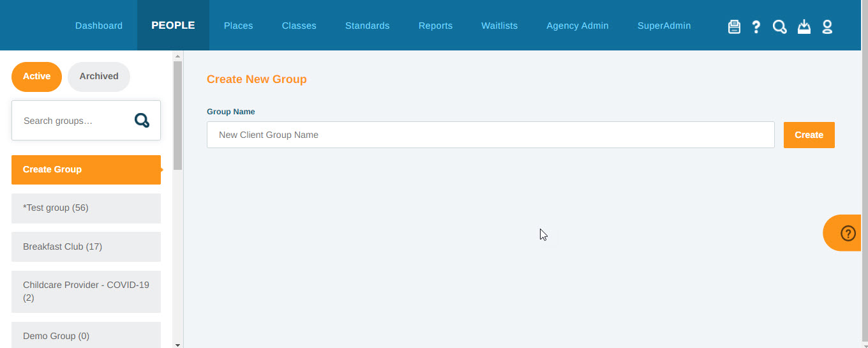This screenshot has height=348, width=868.
Task: Open the orange floating help widget
Action: tap(845, 232)
